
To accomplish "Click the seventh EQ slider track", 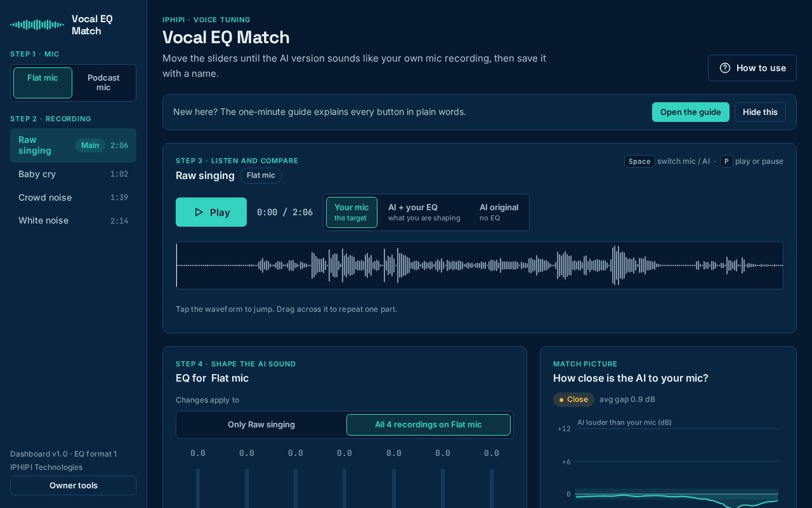I will pyautogui.click(x=492, y=488).
